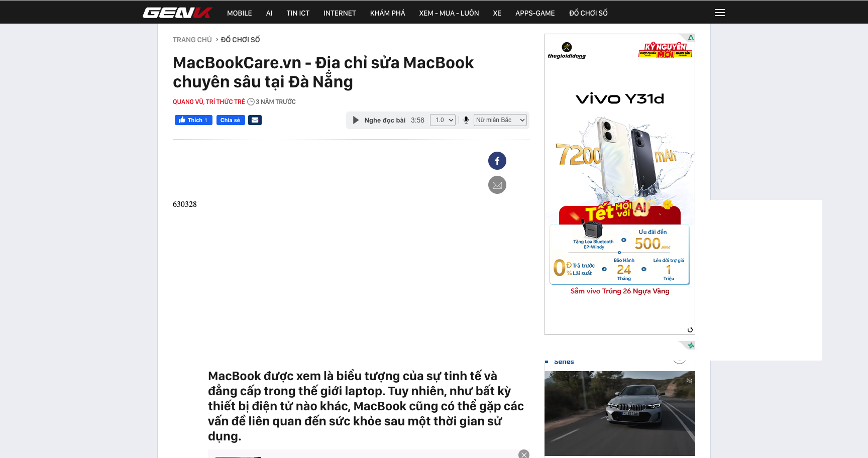Screen dimensions: 868x458
Task: Click the round gray mail icon
Action: [497, 185]
